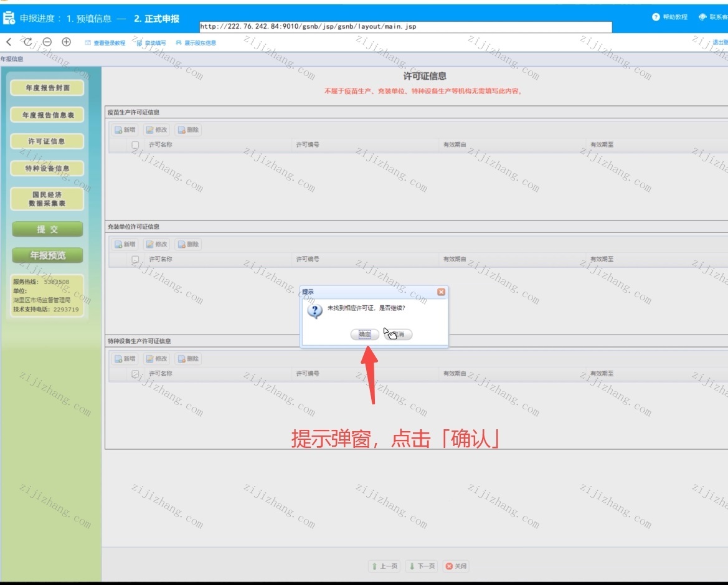Click 修改 under 特种设备生产许可证信息

156,359
